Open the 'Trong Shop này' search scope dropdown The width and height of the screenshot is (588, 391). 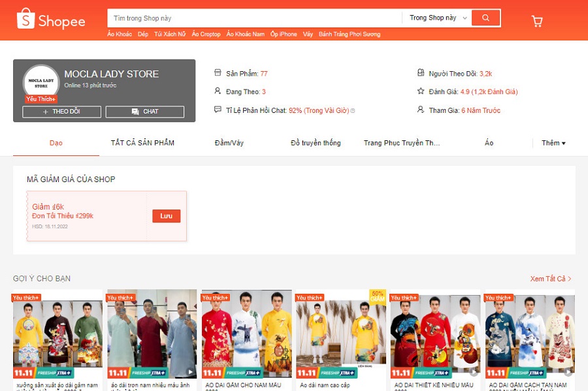(x=438, y=18)
